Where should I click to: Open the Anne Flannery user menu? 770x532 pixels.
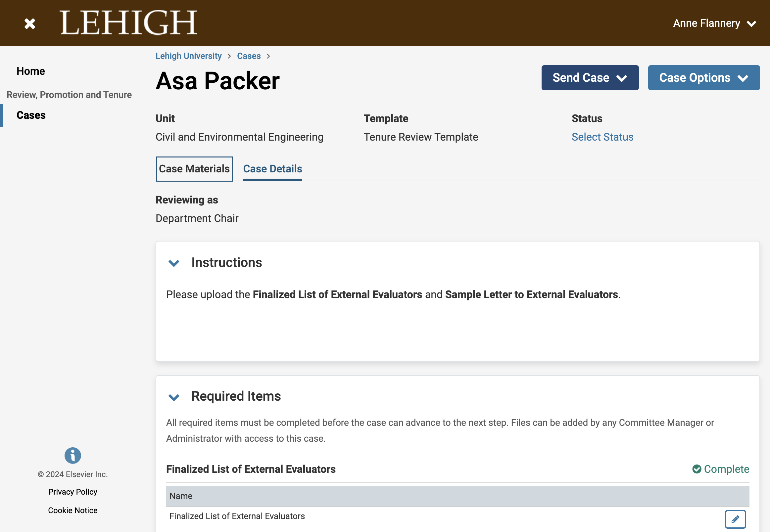[x=714, y=23]
